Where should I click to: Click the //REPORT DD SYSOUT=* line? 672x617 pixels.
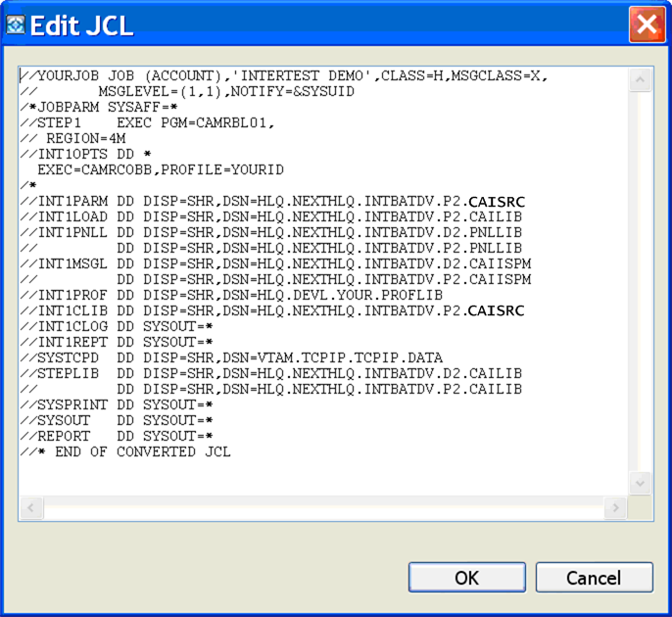[117, 436]
